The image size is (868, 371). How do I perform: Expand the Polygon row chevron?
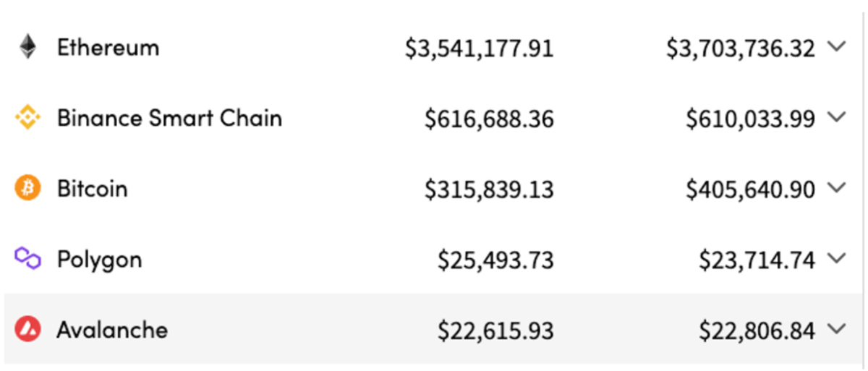tap(836, 258)
